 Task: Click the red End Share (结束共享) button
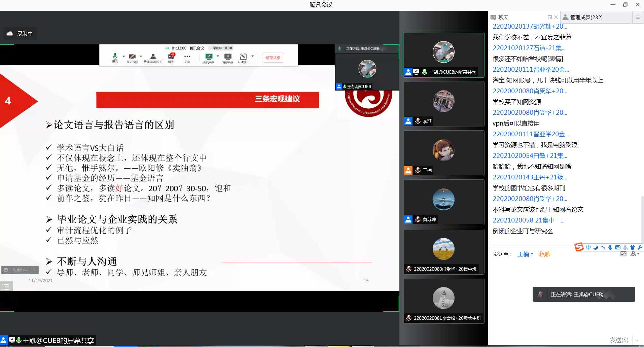point(273,58)
